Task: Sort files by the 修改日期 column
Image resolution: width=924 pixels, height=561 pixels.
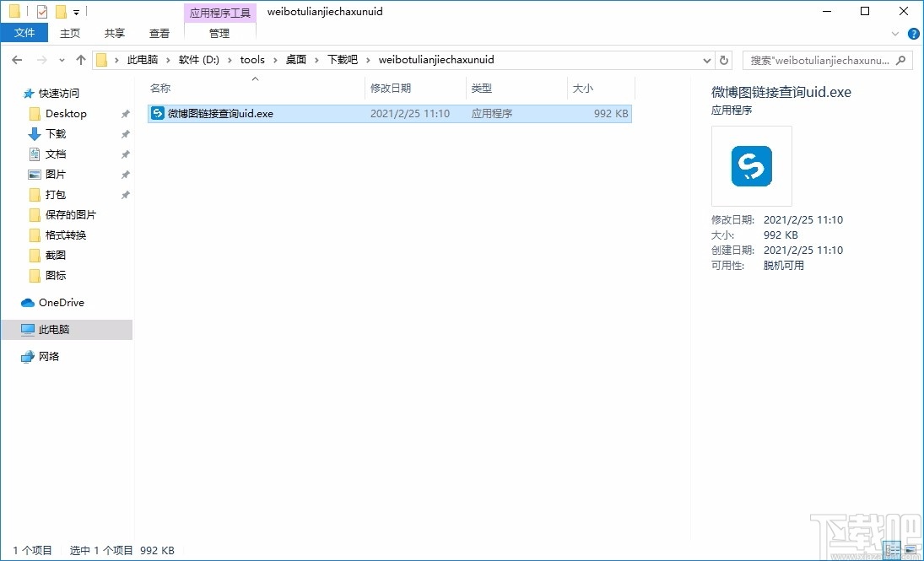Action: tap(392, 88)
